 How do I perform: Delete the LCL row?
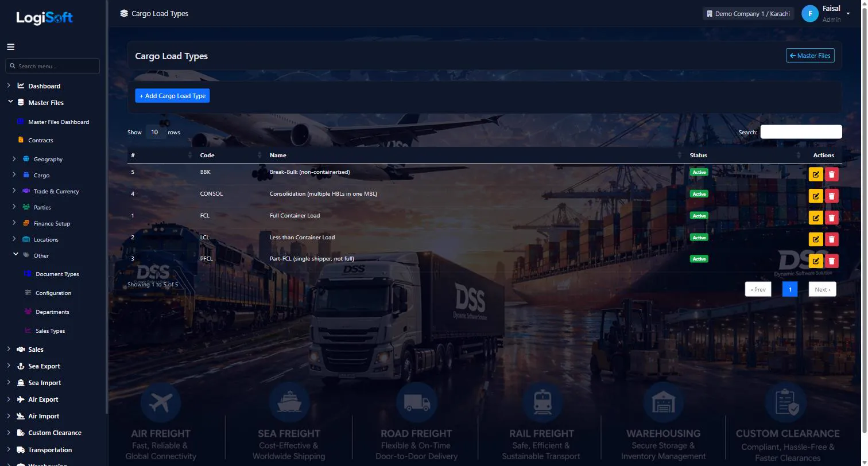pos(832,240)
